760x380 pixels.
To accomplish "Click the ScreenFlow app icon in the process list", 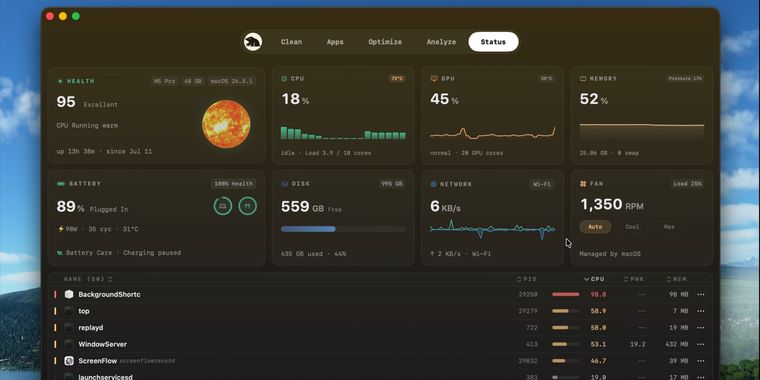I will [x=69, y=361].
